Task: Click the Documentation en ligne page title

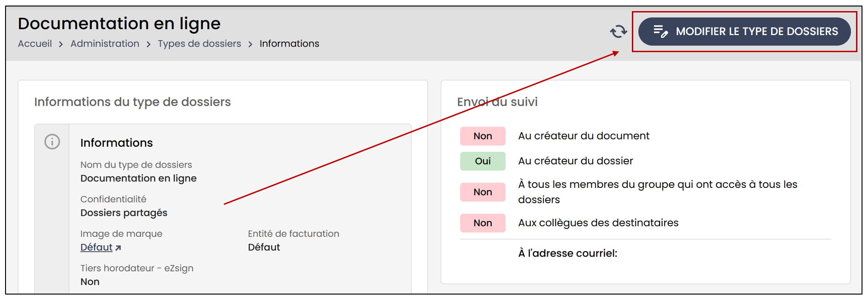Action: [119, 23]
